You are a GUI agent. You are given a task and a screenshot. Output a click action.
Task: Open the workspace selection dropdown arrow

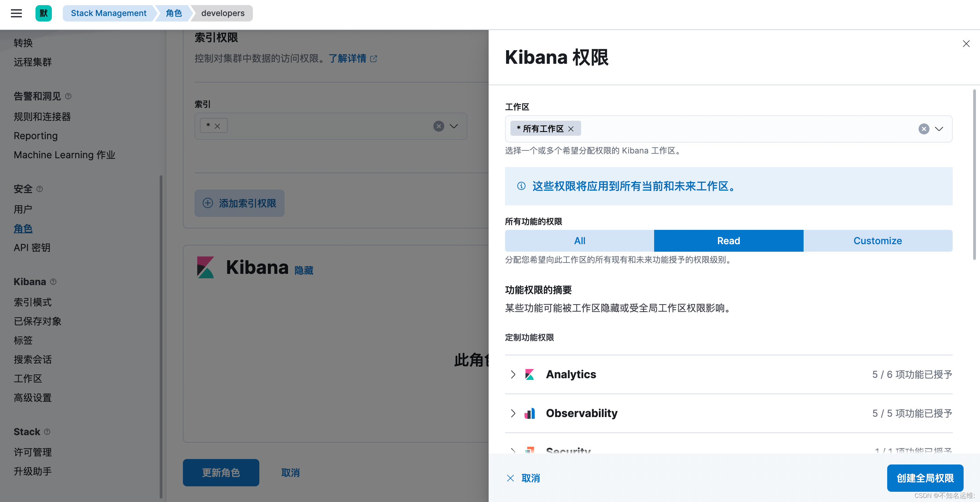tap(939, 129)
